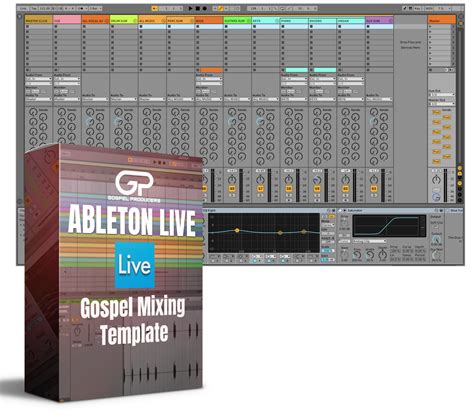Viewport: 474px width, 414px height.
Task: Select the RHODES track header
Action: [x=322, y=20]
